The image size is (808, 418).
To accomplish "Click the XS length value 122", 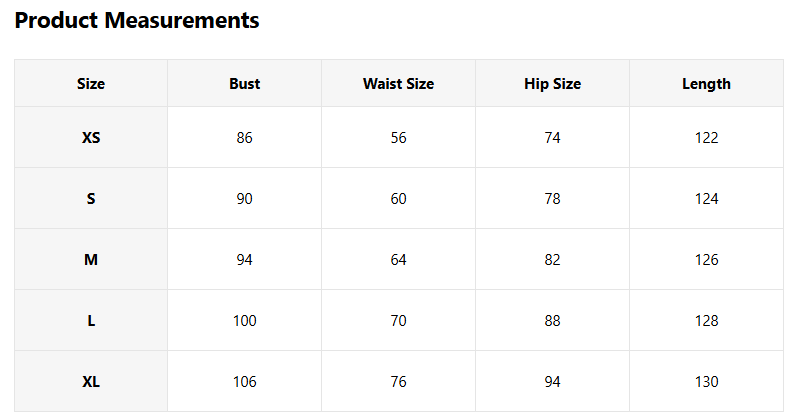I will click(706, 138).
